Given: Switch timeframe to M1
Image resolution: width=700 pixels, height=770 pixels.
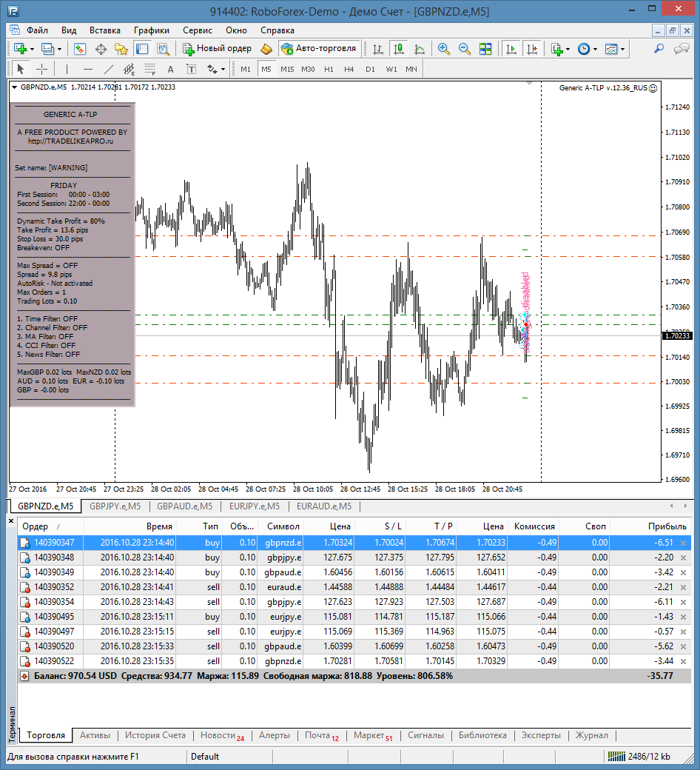Looking at the screenshot, I should point(246,70).
